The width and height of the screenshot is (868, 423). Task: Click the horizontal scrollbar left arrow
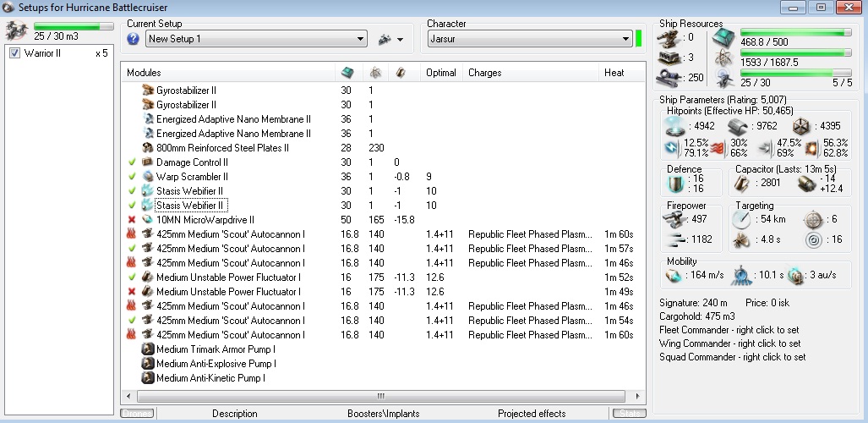pyautogui.click(x=128, y=397)
